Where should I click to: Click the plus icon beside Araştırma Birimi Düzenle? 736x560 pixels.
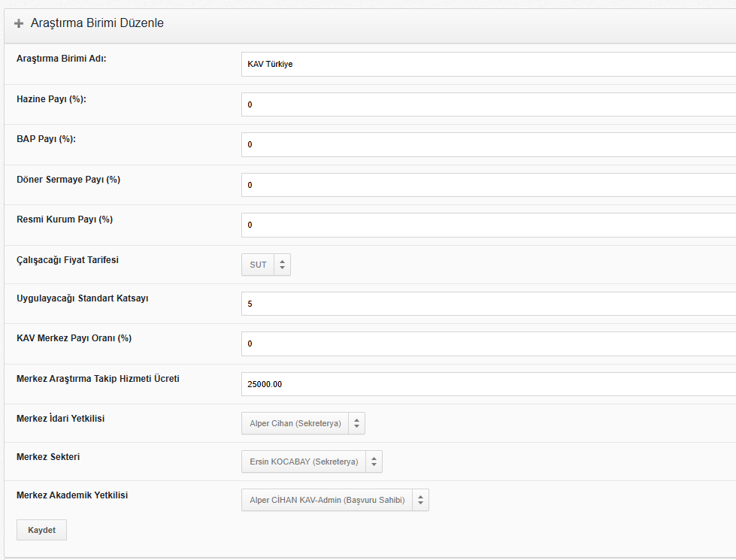[x=19, y=23]
